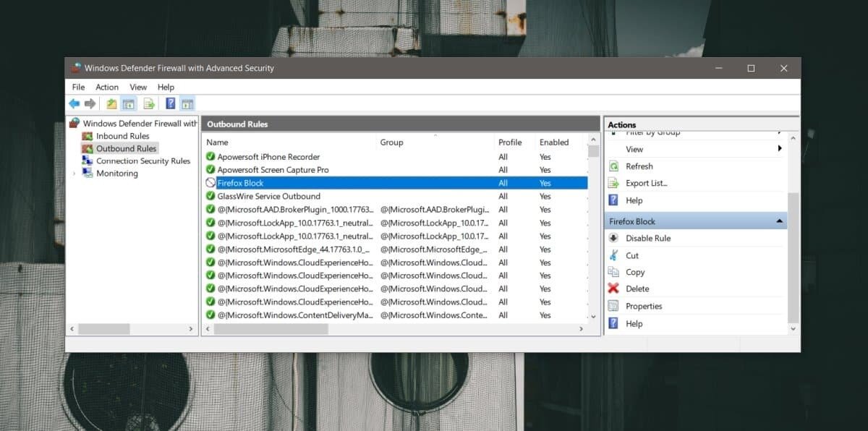Select the Inbound Rules tree node
The height and width of the screenshot is (431, 868).
pos(122,136)
